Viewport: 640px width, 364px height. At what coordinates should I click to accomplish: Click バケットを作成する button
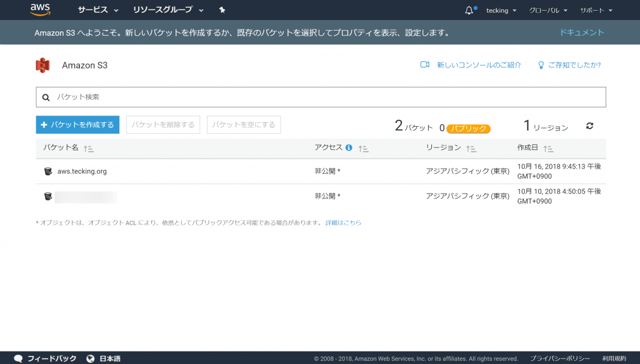77,125
